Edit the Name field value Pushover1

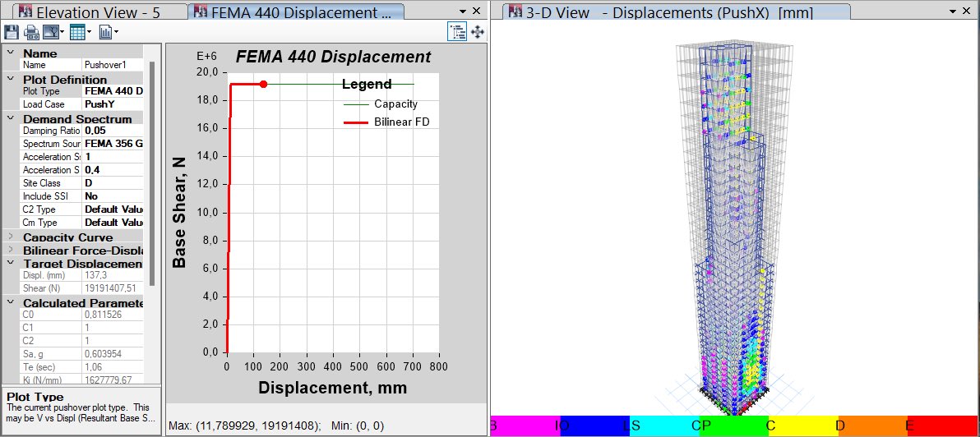(x=113, y=65)
